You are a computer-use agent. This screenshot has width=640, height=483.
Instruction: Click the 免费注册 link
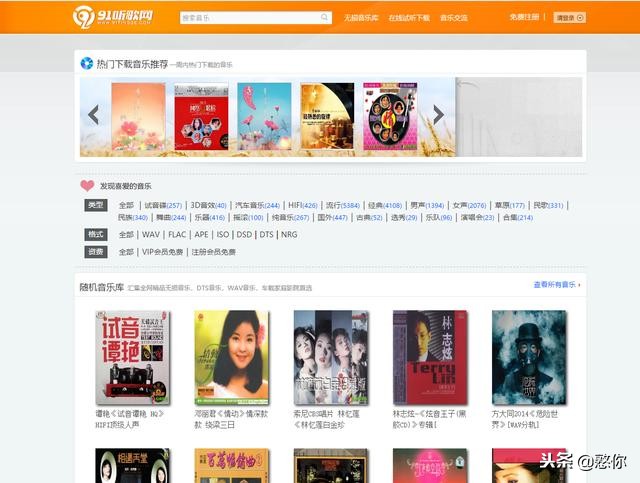(524, 17)
